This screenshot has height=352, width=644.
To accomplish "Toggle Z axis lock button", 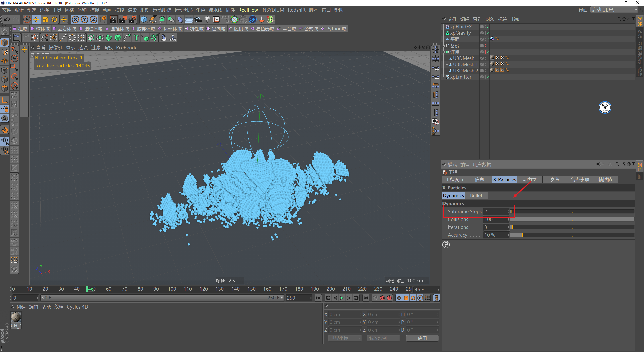I will point(93,19).
